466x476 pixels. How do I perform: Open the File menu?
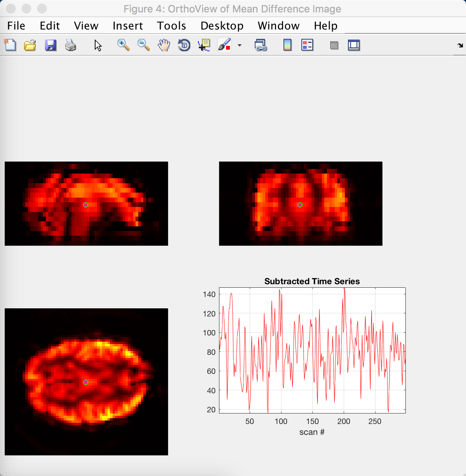click(16, 26)
